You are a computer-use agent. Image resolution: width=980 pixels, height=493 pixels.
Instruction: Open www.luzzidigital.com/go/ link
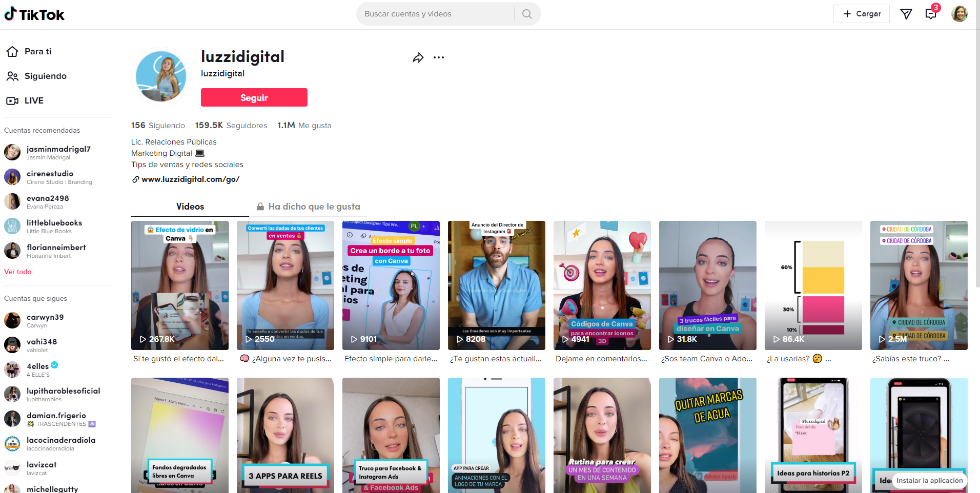coord(190,179)
